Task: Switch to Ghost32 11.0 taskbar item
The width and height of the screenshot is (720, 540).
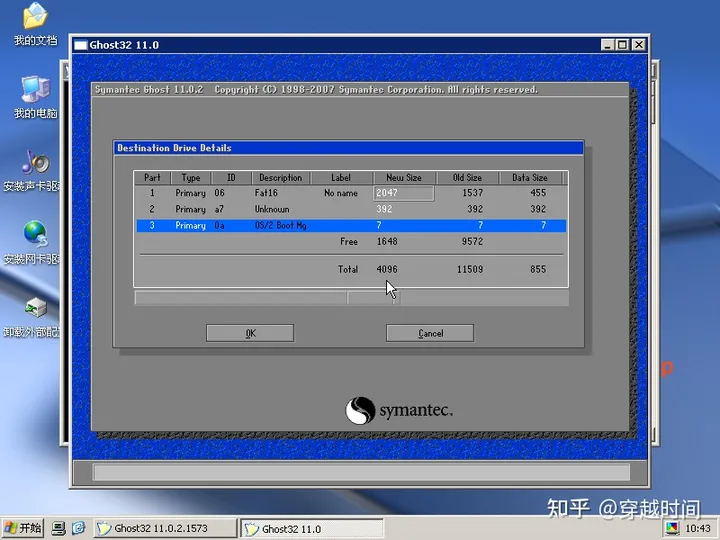Action: tap(312, 529)
